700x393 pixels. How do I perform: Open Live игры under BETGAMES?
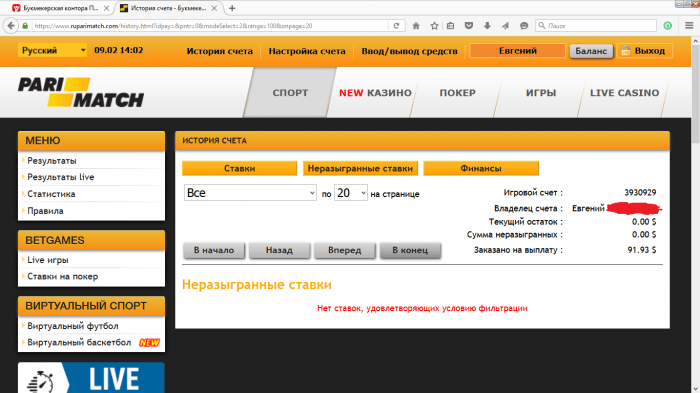coord(48,260)
